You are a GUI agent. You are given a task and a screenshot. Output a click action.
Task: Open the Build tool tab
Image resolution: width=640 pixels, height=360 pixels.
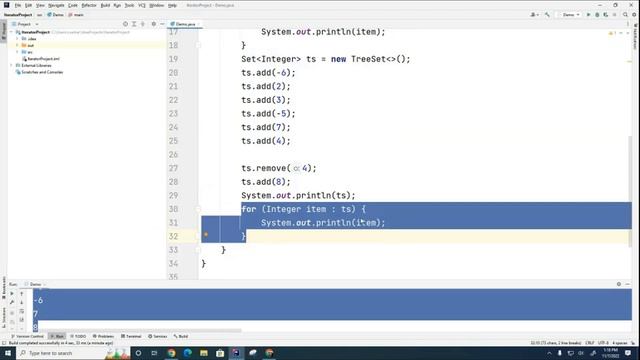181,336
